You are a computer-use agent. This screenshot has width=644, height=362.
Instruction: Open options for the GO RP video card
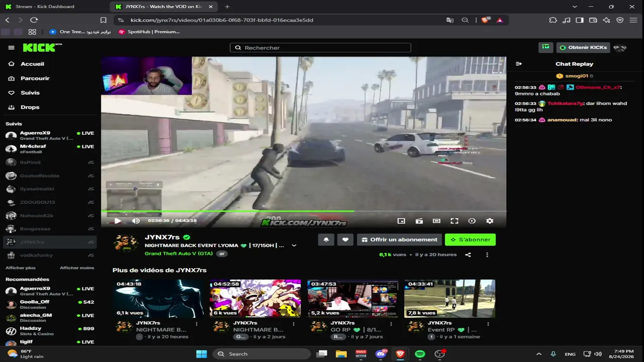tap(391, 324)
